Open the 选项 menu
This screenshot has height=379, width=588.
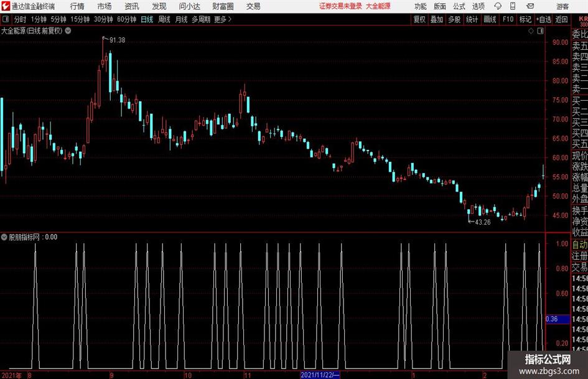point(478,6)
